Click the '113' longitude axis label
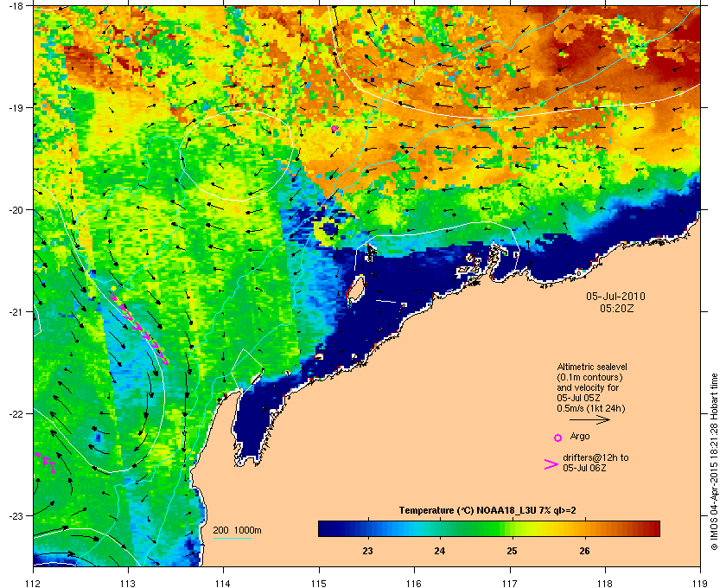Screen dimensions: 726x588 pyautogui.click(x=128, y=583)
